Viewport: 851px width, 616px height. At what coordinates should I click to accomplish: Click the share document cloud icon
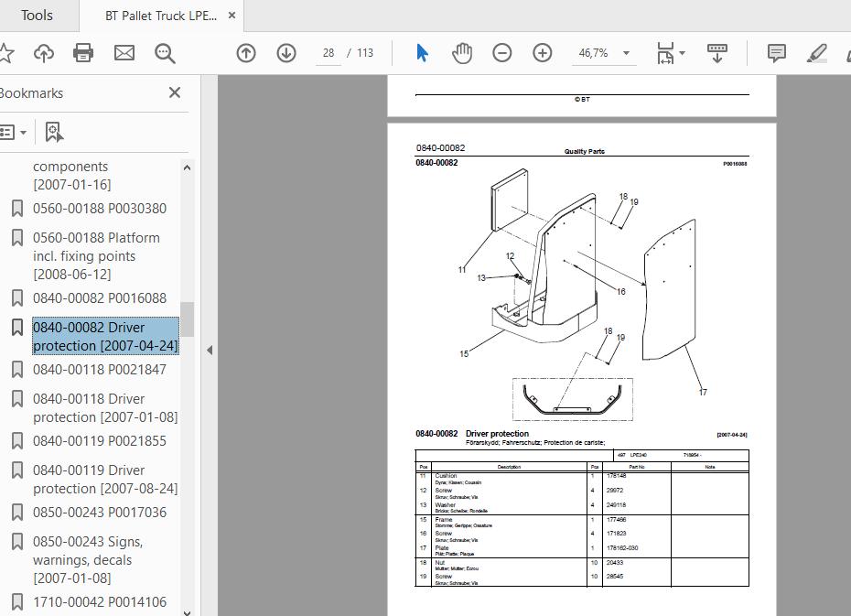pyautogui.click(x=43, y=52)
